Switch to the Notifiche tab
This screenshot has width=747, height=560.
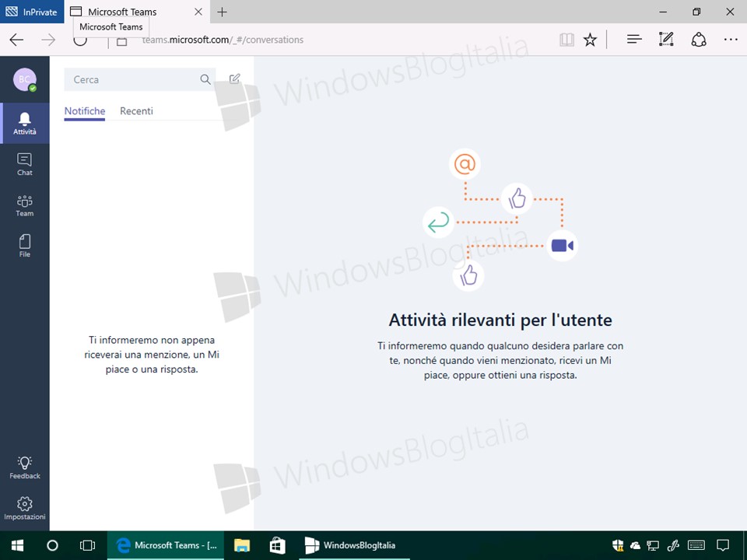[x=85, y=111]
